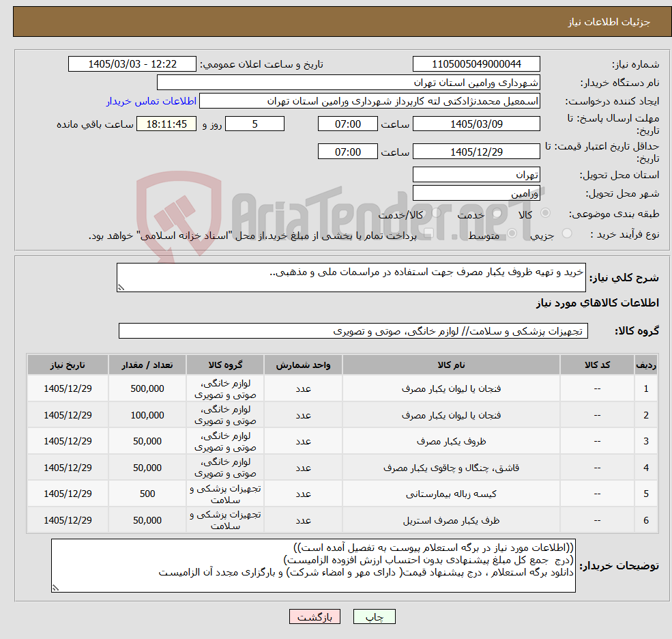Click the کد کالا column header

597,365
